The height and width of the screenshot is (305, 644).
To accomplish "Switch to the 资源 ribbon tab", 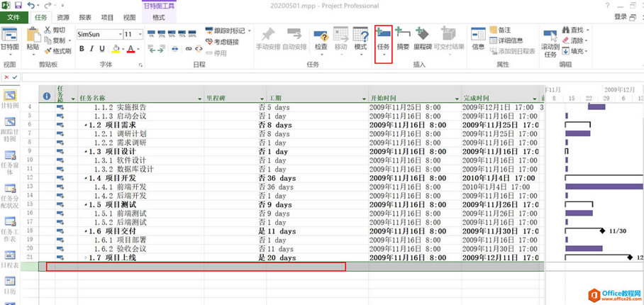I will 63,16.
